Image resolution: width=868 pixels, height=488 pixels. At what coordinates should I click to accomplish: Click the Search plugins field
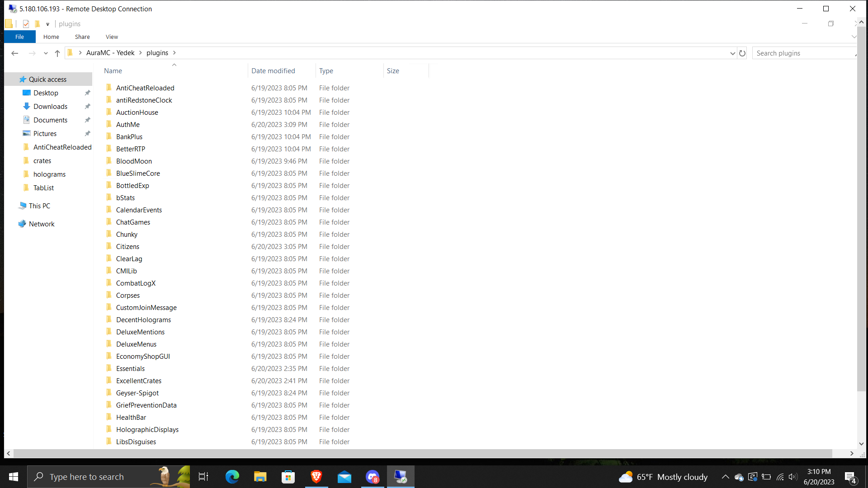(x=805, y=53)
